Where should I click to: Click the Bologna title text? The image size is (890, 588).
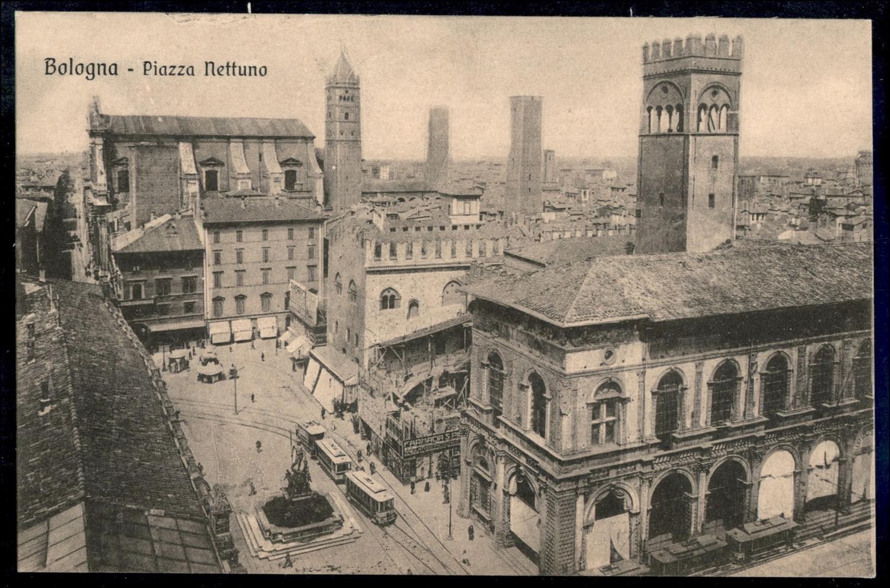tap(80, 68)
